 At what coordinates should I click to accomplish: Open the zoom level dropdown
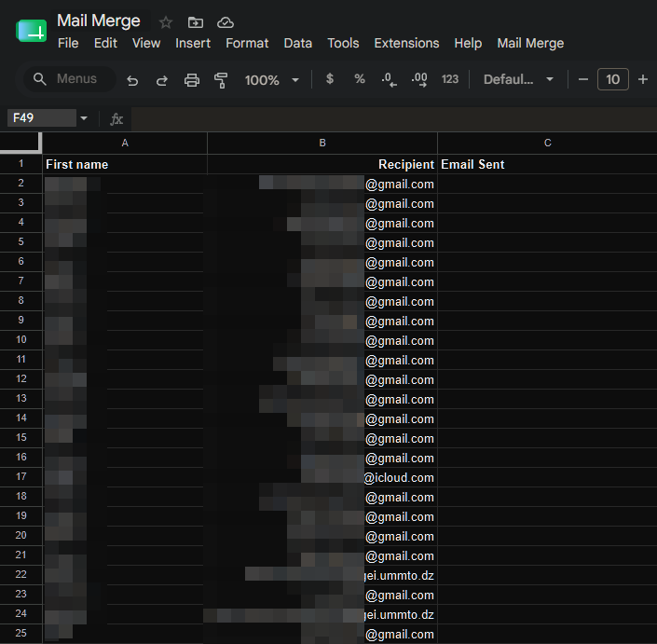point(272,79)
